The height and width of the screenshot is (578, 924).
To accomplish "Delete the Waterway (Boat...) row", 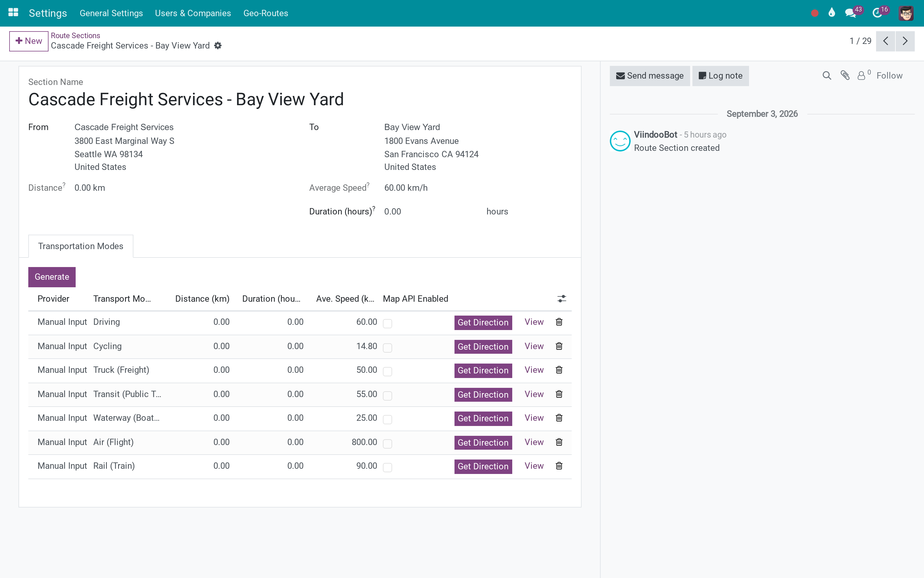I will (559, 418).
